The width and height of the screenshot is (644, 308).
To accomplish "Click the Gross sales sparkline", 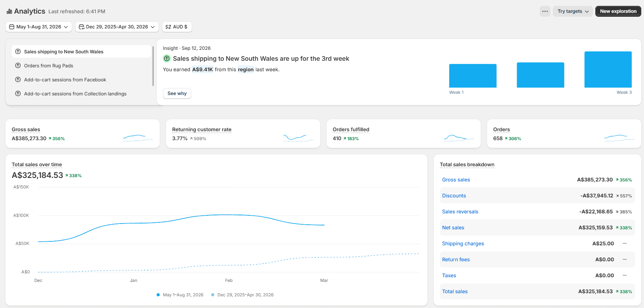I will 138,137.
